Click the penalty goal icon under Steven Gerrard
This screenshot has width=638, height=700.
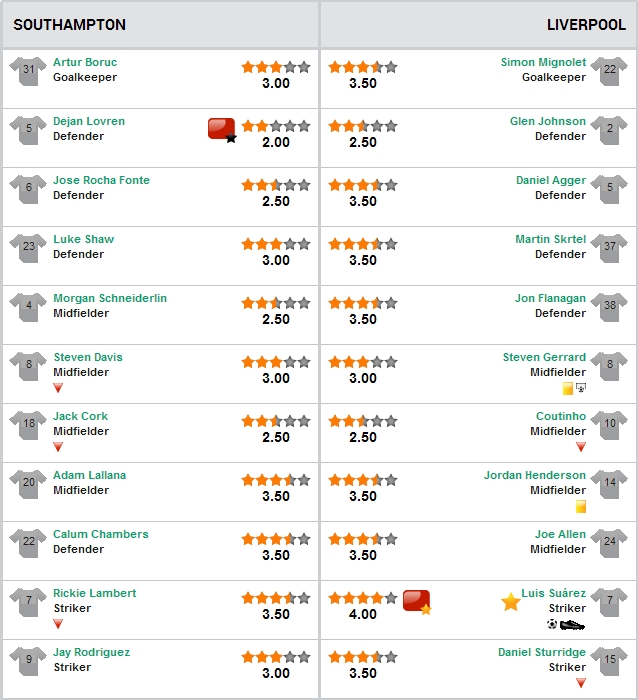pyautogui.click(x=581, y=388)
